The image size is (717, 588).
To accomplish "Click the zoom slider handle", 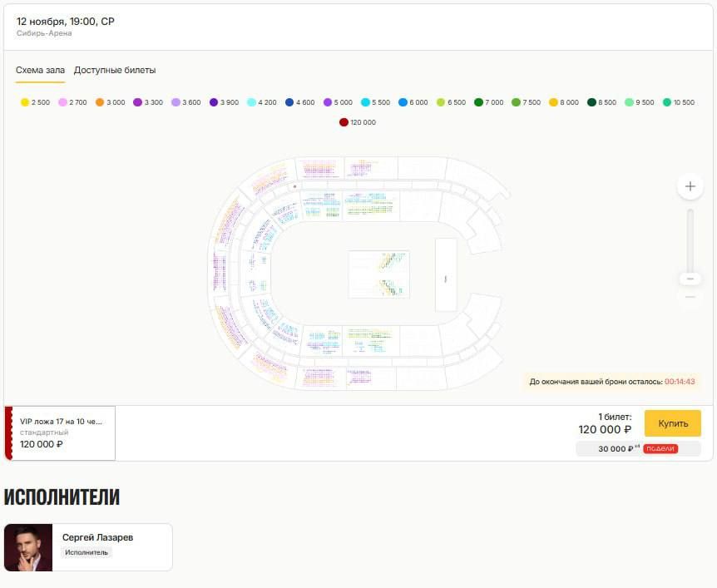I will tap(690, 279).
